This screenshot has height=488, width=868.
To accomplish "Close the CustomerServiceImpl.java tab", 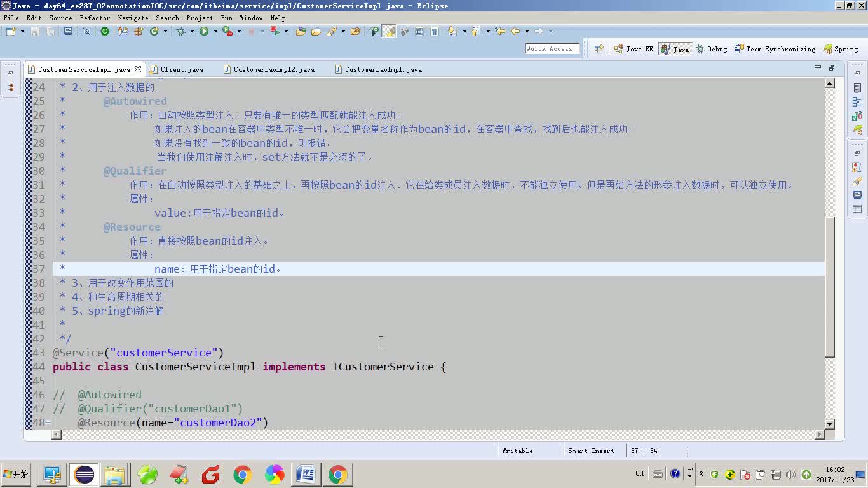I will point(138,69).
